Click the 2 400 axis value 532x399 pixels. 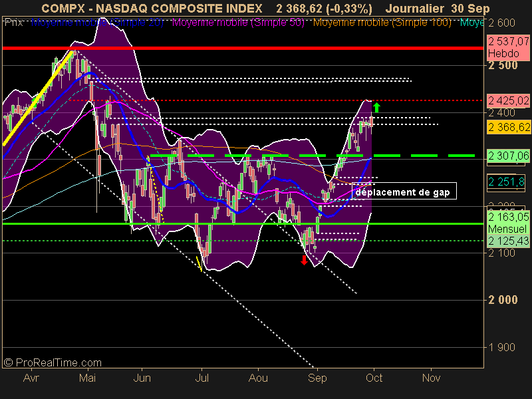[x=501, y=112]
